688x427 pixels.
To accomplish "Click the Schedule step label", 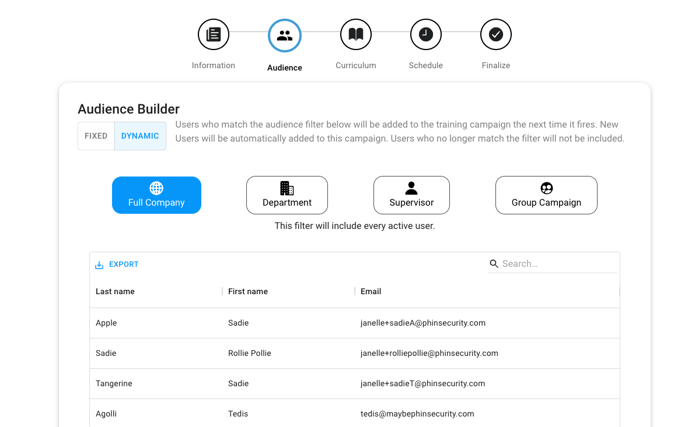I will (426, 65).
